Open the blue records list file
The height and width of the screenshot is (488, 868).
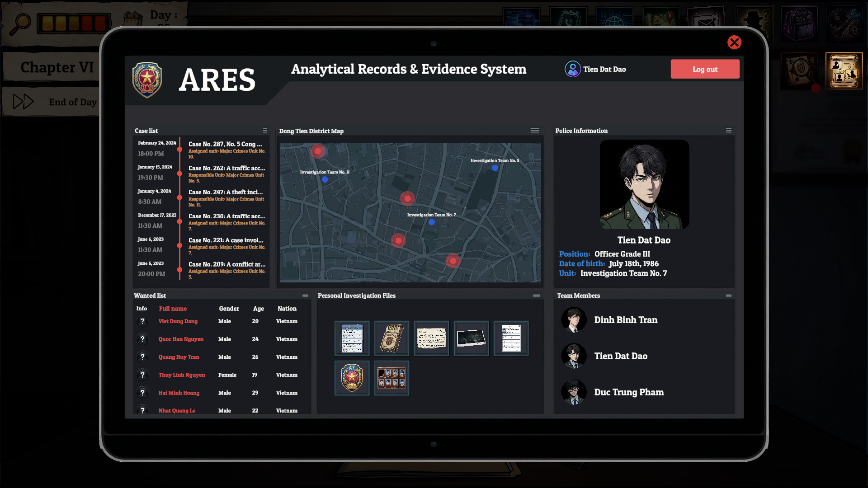point(352,338)
